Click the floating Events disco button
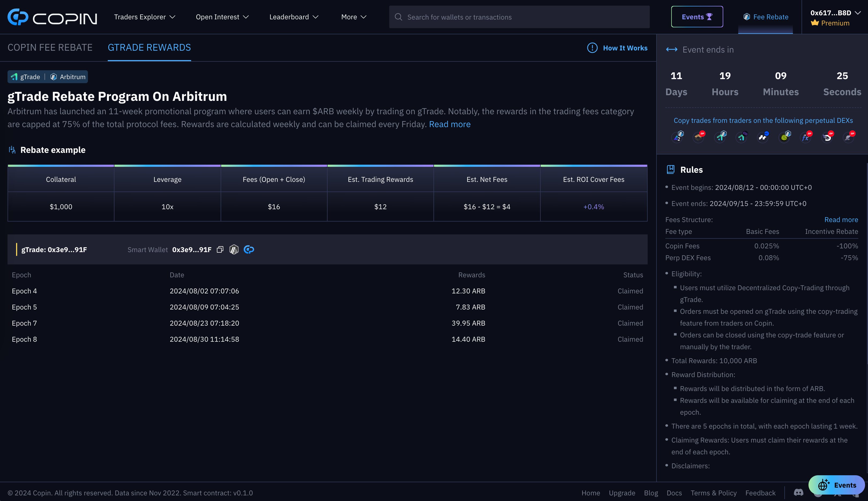This screenshot has width=868, height=501. pos(836,485)
